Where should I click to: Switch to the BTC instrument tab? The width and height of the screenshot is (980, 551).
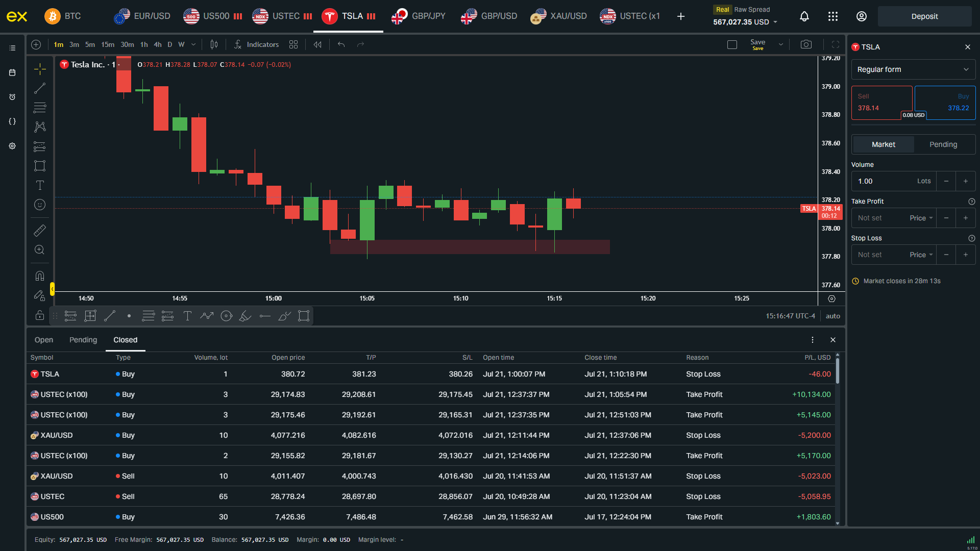[x=63, y=16]
